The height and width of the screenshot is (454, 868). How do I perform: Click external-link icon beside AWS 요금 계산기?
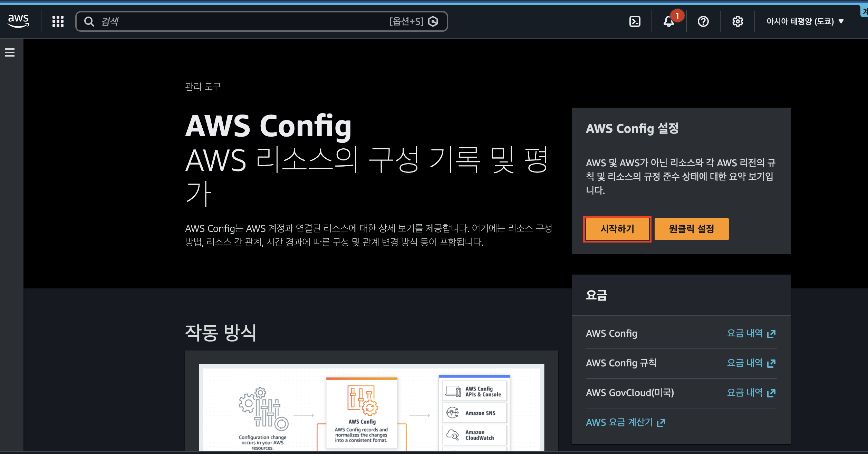661,423
